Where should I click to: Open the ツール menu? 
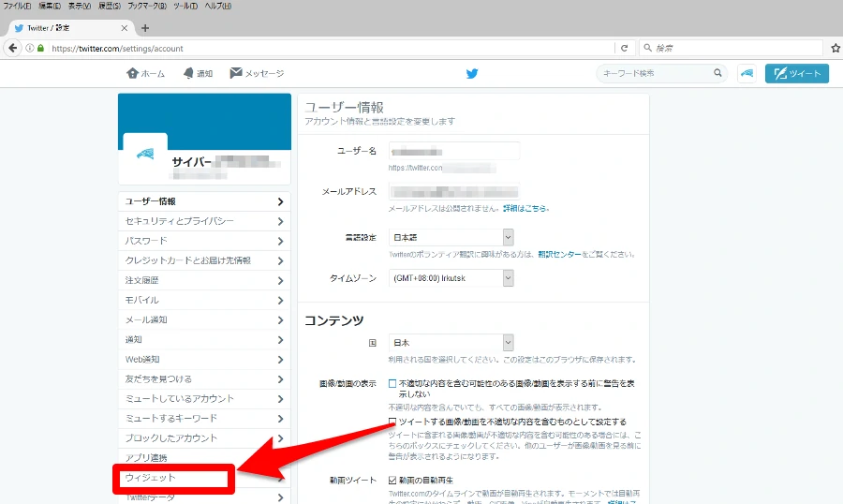pos(185,6)
